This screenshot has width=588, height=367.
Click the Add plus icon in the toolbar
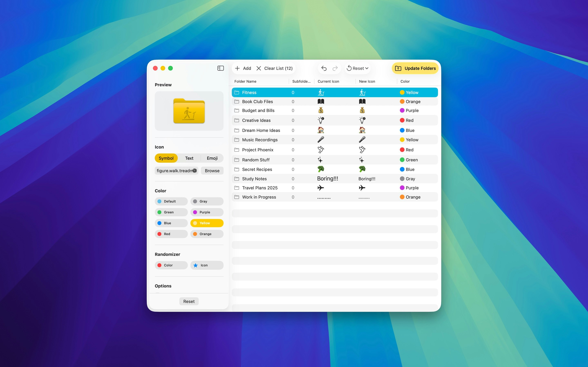click(238, 68)
